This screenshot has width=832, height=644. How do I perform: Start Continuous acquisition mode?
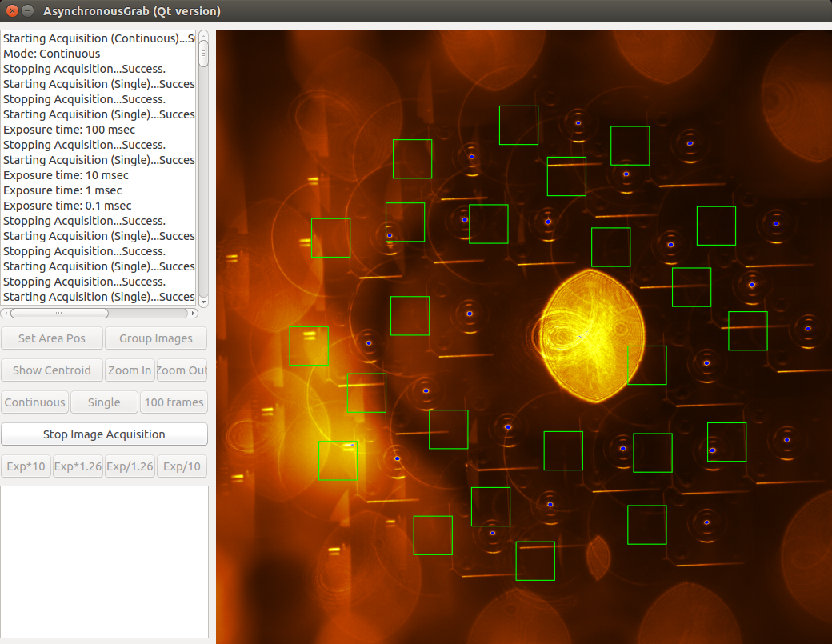(35, 402)
